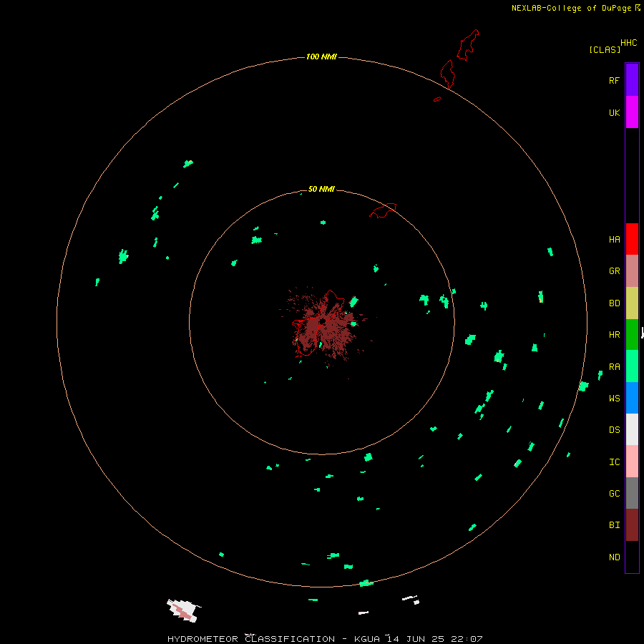This screenshot has height=644, width=644.
Task: Select the GR pink legend swatch
Action: click(x=632, y=270)
